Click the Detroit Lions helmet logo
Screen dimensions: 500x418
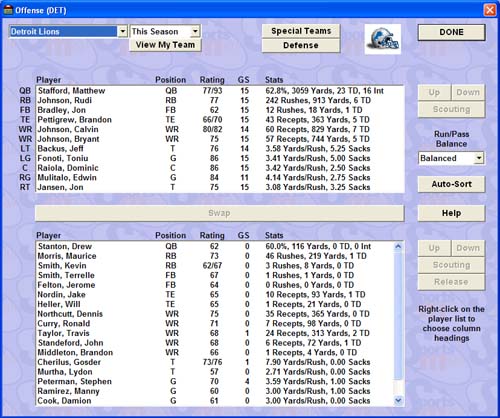click(383, 39)
